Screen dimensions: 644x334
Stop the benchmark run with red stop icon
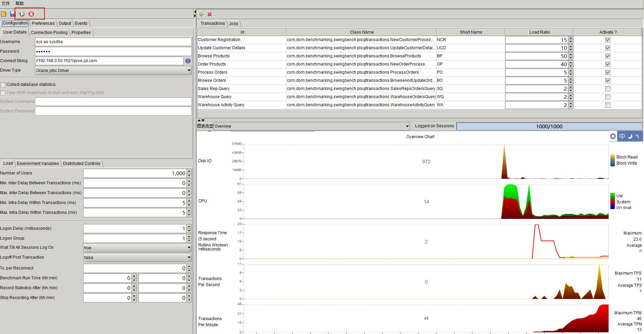pyautogui.click(x=31, y=14)
